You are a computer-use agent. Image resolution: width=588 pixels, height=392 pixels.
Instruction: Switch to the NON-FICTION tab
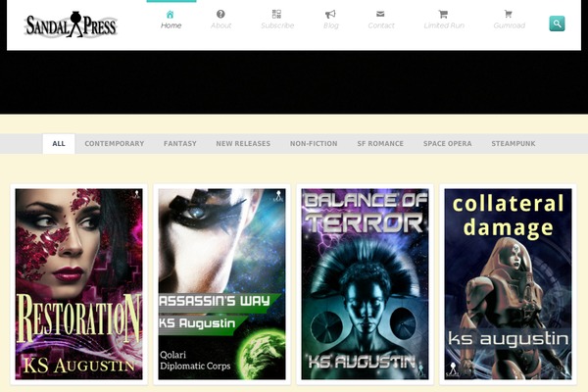pyautogui.click(x=314, y=144)
